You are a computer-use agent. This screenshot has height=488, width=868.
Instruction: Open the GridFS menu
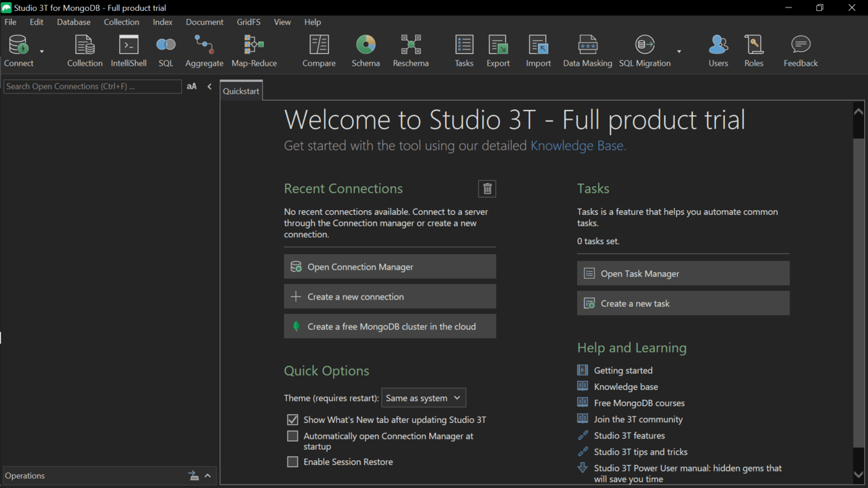pos(248,22)
